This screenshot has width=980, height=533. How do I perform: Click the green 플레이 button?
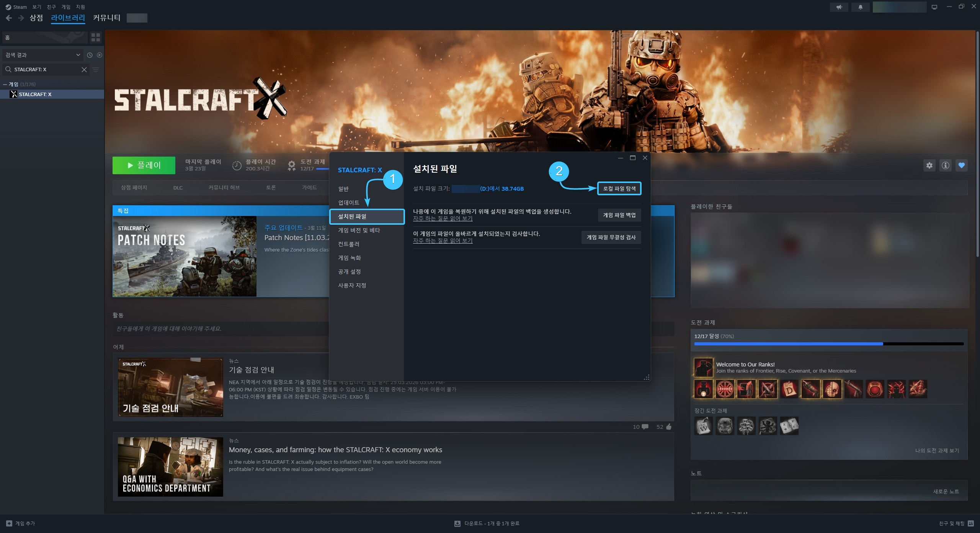144,165
